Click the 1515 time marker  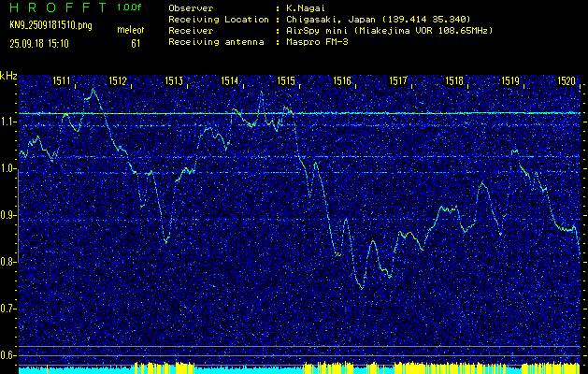[286, 80]
